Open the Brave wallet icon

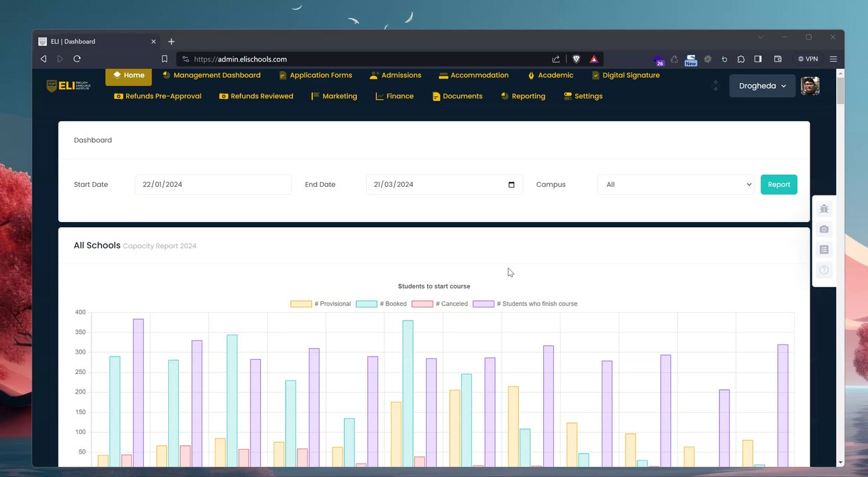[x=778, y=59]
